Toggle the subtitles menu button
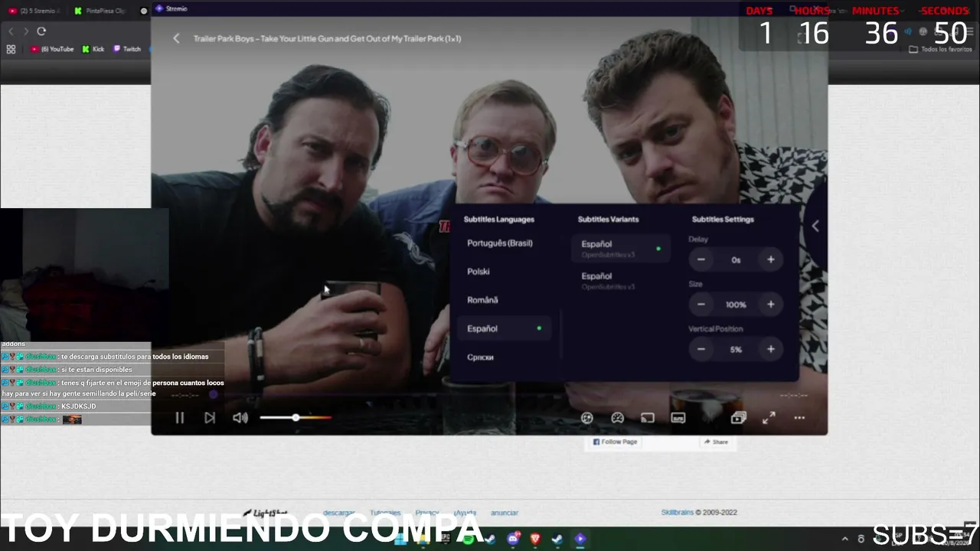Image resolution: width=980 pixels, height=551 pixels. [678, 418]
